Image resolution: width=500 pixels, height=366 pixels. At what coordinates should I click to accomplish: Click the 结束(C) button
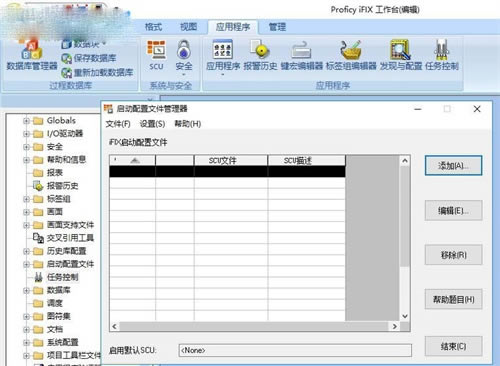pos(453,346)
